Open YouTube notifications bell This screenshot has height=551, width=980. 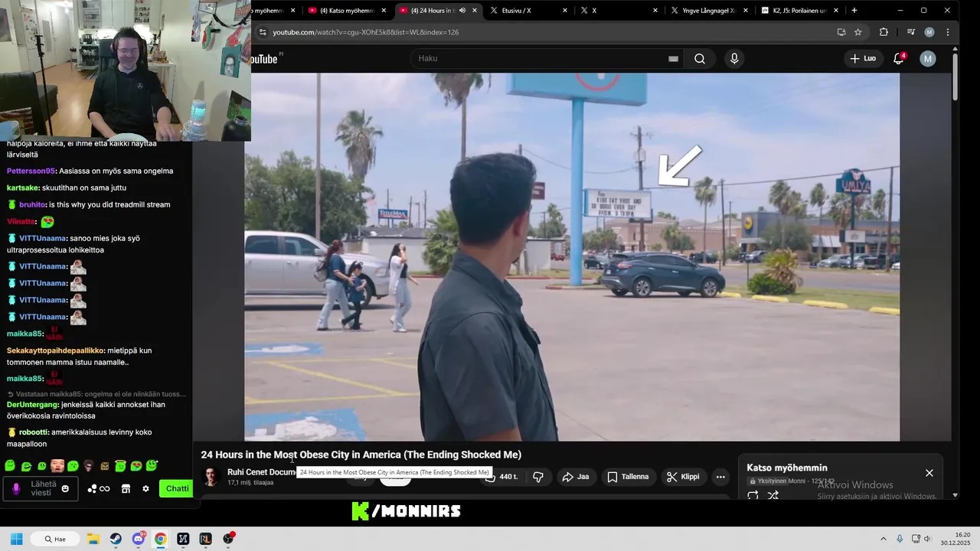900,59
